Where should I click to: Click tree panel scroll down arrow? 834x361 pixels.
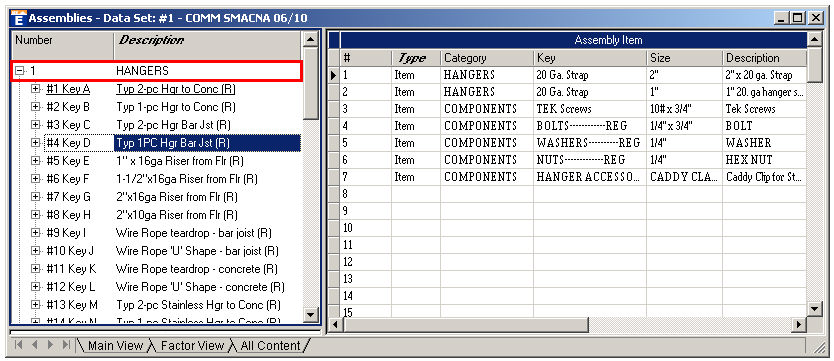pyautogui.click(x=310, y=314)
